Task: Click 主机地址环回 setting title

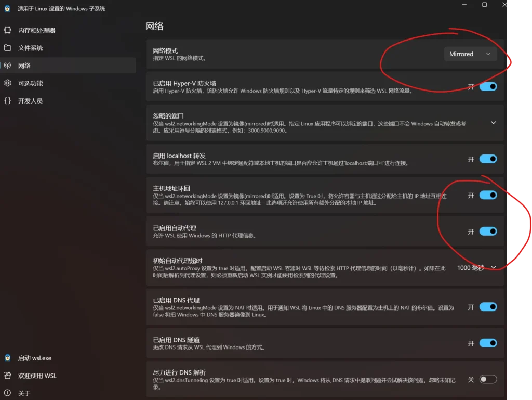Action: coord(171,188)
